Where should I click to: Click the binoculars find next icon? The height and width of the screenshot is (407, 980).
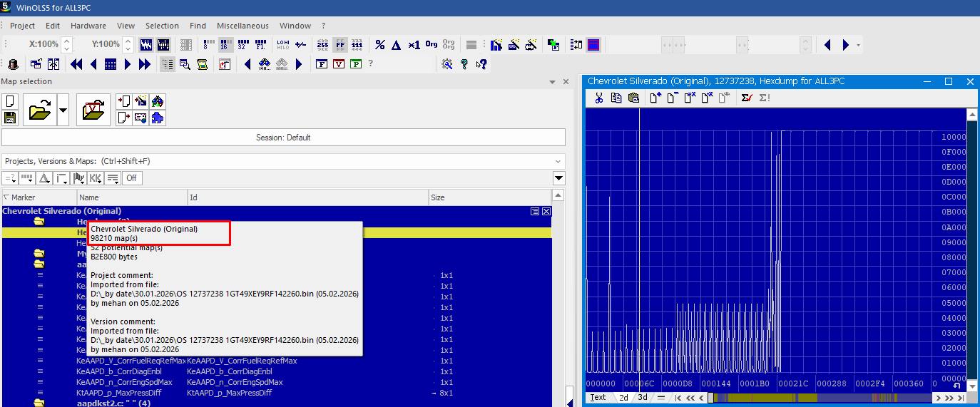[265, 64]
